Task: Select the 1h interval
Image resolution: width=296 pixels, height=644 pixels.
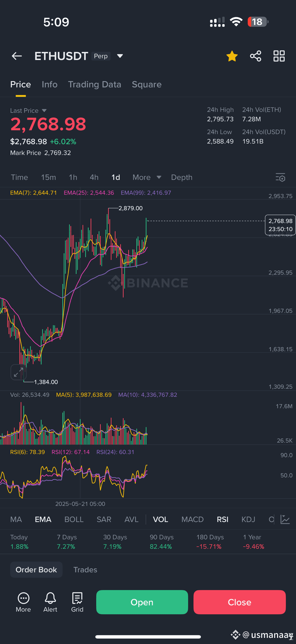Action: click(x=73, y=177)
